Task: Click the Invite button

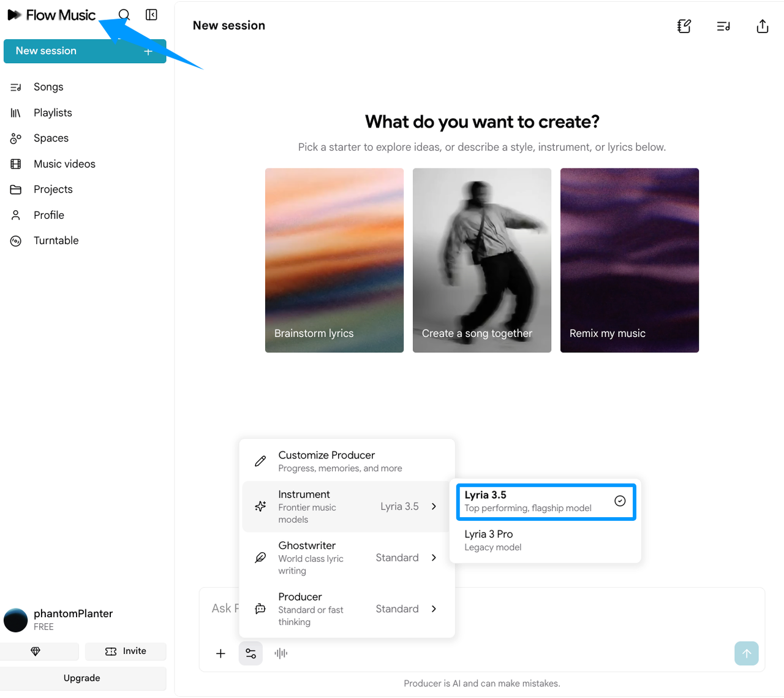Action: [x=126, y=651]
